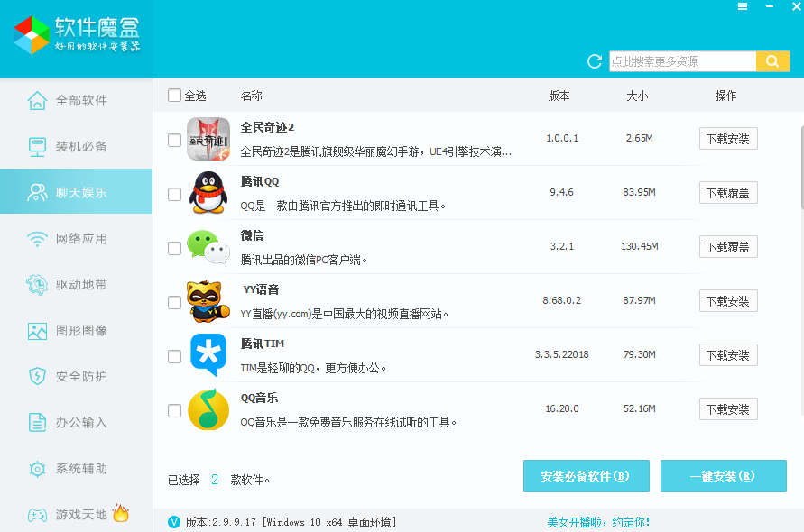
Task: Click the flame icon next to 游戏天地
Action: coord(121,512)
